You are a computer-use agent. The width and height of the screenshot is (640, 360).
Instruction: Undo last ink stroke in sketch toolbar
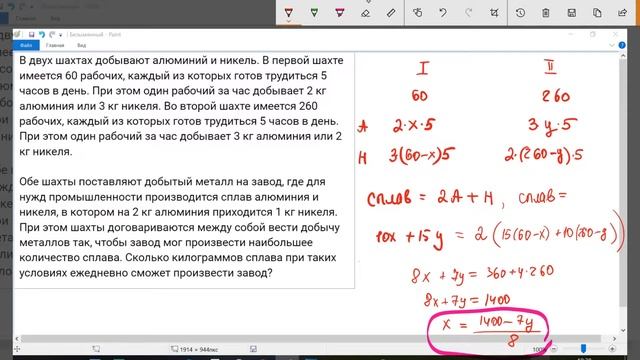(443, 13)
